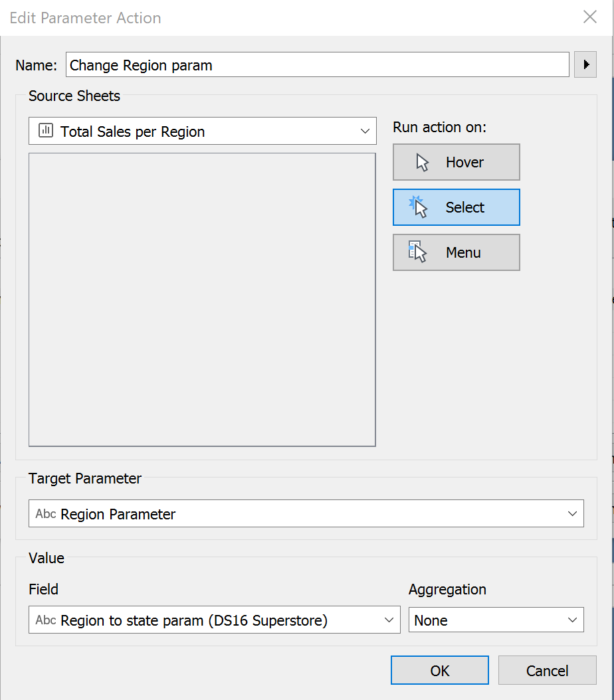The height and width of the screenshot is (700, 614).
Task: Click the Hover cursor icon
Action: tap(421, 162)
